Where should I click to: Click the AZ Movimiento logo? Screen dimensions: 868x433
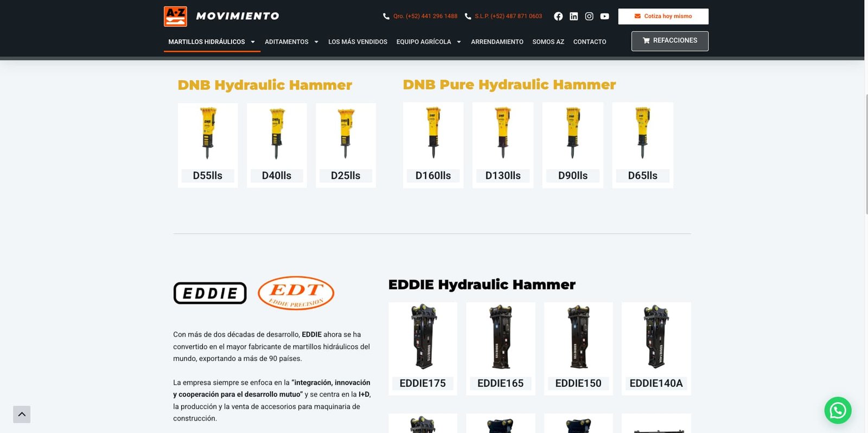click(221, 16)
